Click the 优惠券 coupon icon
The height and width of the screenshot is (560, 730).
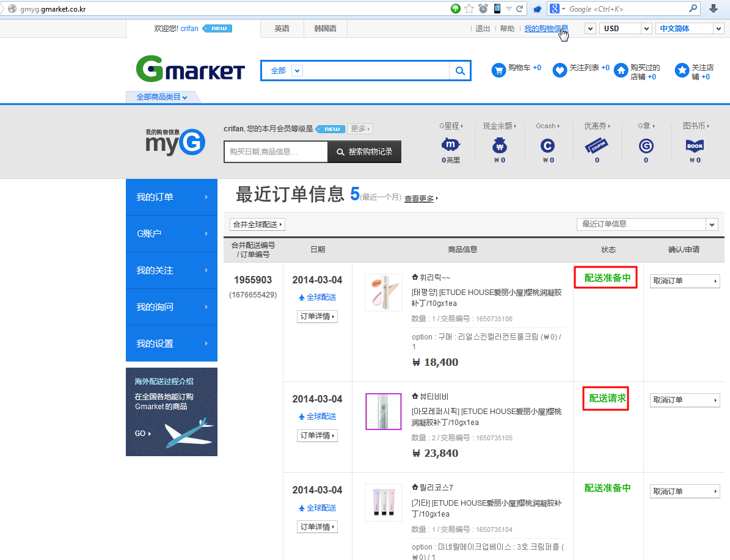click(597, 146)
